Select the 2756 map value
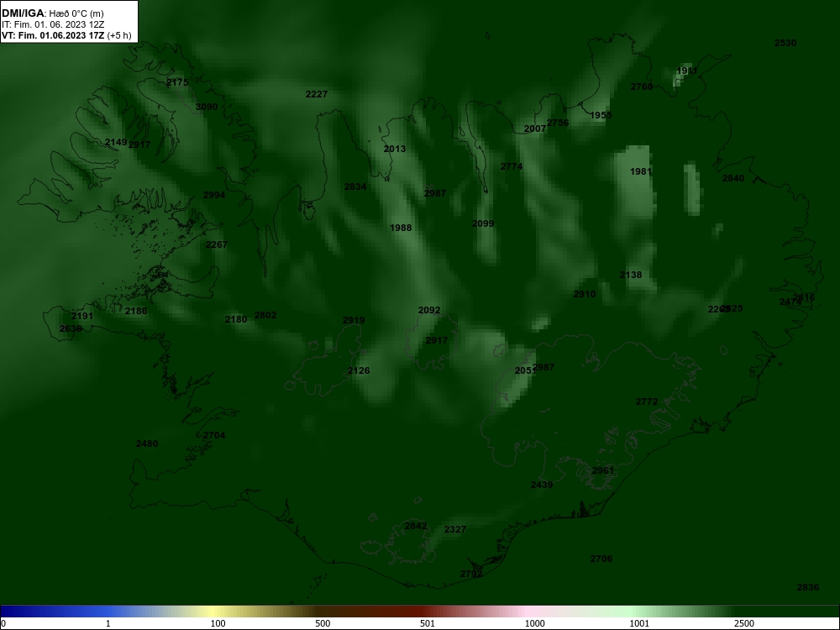 pos(558,123)
